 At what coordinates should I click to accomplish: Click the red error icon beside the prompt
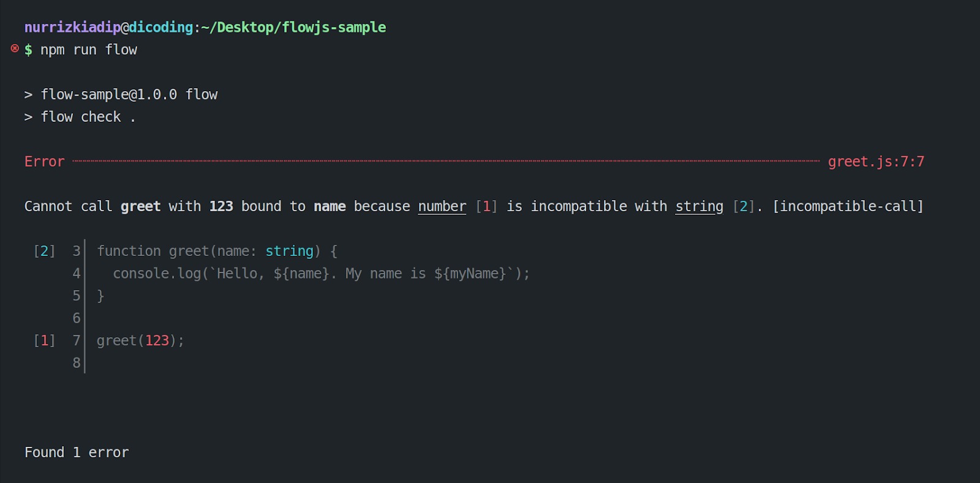tap(15, 48)
